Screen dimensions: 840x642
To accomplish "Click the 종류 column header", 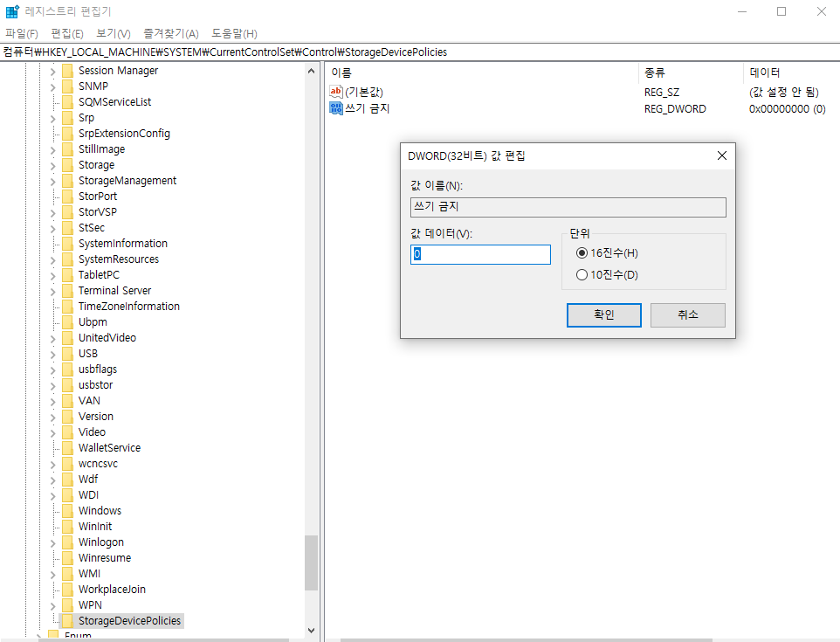I will tap(691, 72).
